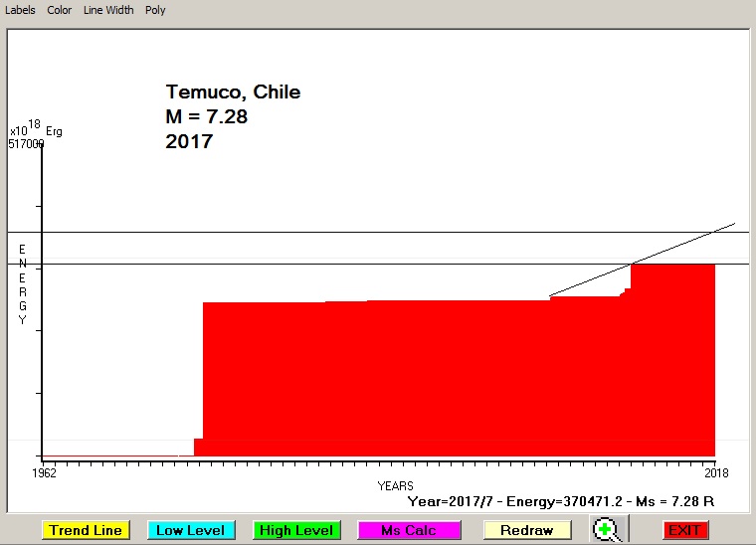Click the 2018 end year axis label
This screenshot has height=545, width=756.
714,471
